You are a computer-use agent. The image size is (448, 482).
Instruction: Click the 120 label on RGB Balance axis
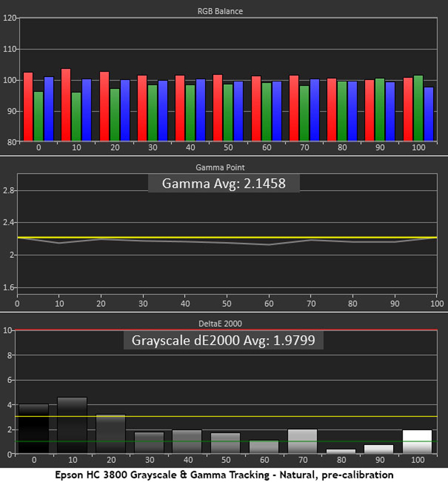click(8, 18)
